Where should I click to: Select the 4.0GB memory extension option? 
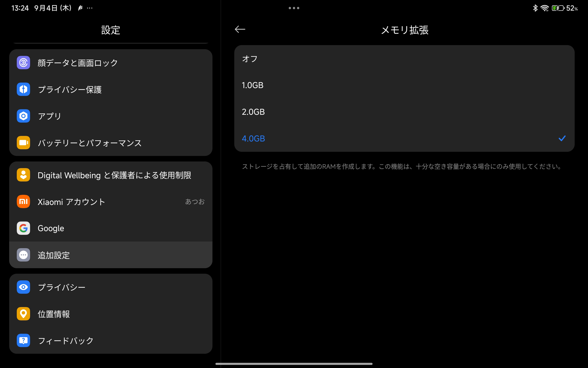[x=404, y=138]
